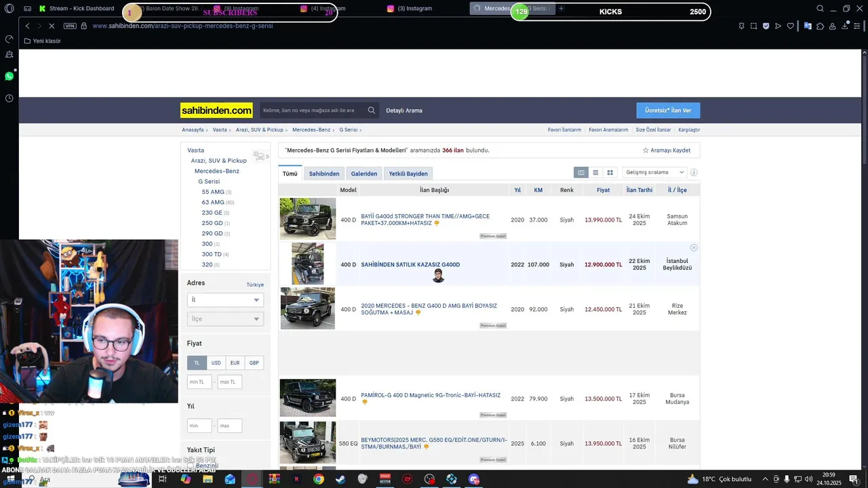Select USD currency option

pos(216,363)
